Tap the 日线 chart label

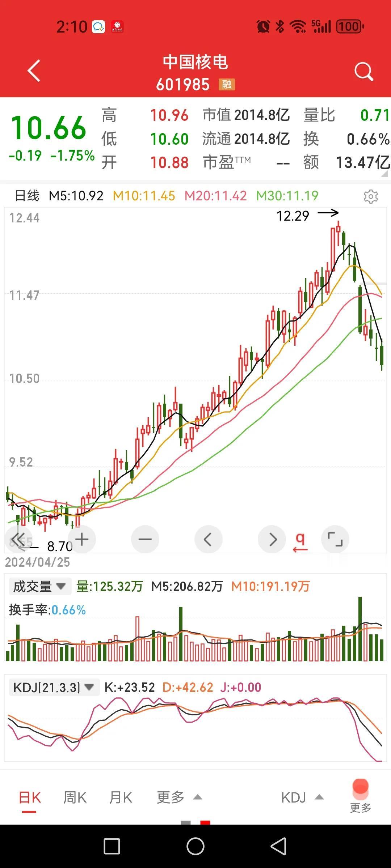coord(27,196)
